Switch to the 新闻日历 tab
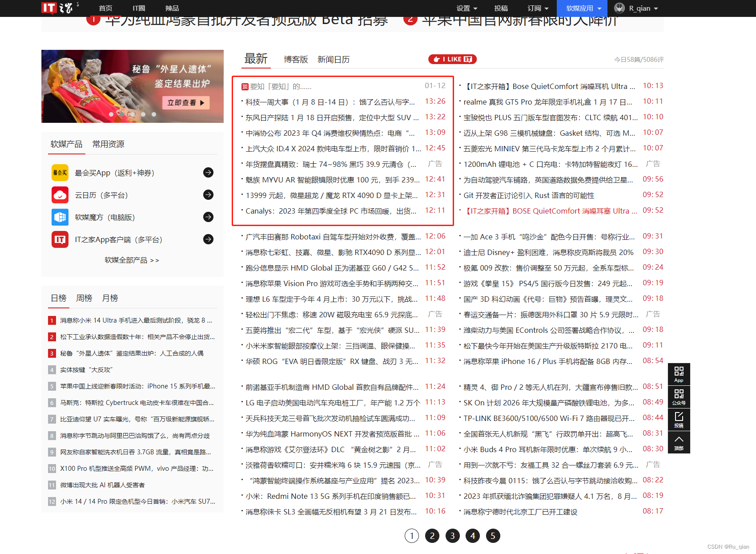 [334, 60]
